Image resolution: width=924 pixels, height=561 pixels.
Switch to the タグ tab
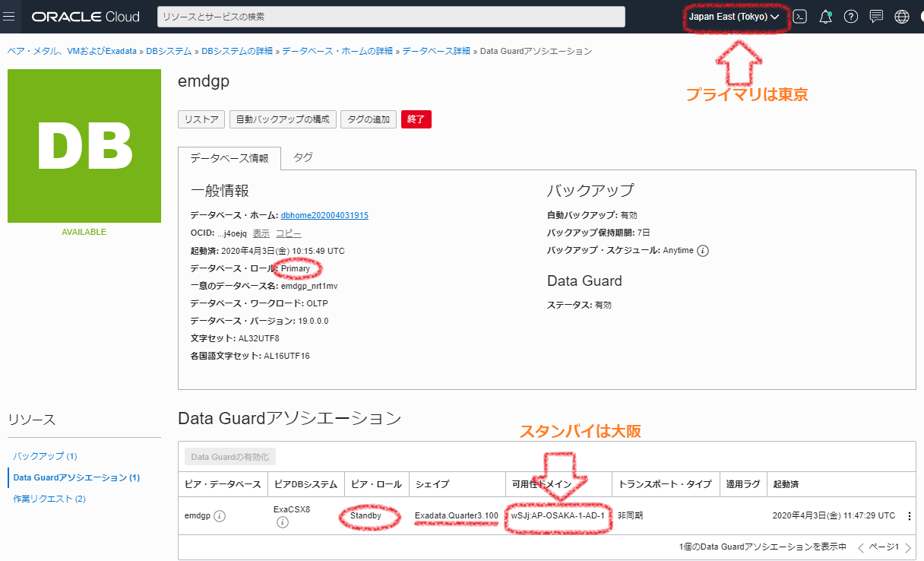(x=302, y=157)
